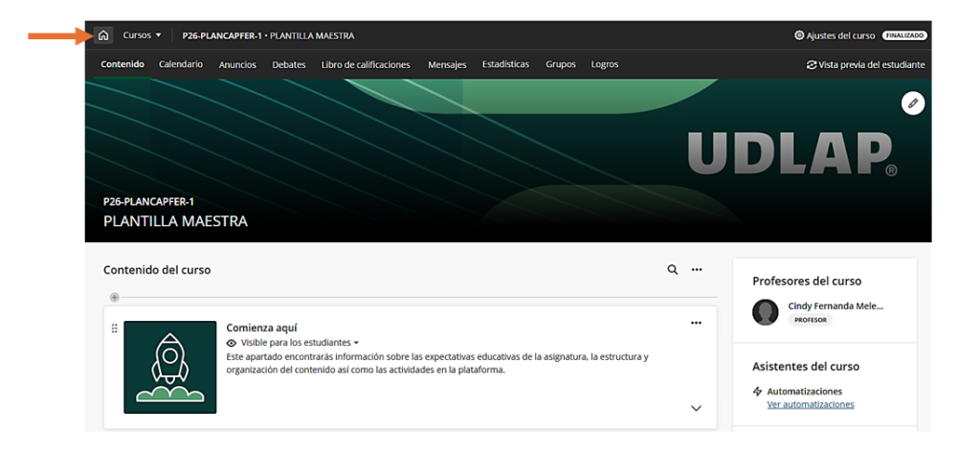Click the professor avatar for Cindy Fernanda
The image size is (980, 454).
click(x=766, y=312)
